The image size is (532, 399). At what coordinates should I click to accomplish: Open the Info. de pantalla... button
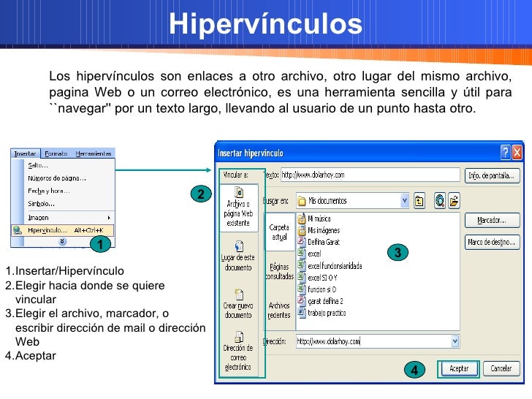point(492,175)
